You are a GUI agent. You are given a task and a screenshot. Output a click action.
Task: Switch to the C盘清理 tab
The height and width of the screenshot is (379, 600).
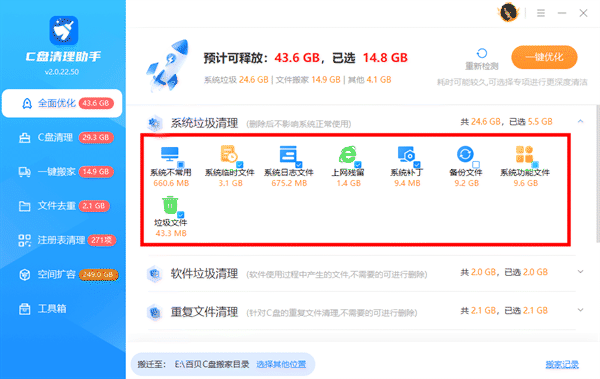62,138
